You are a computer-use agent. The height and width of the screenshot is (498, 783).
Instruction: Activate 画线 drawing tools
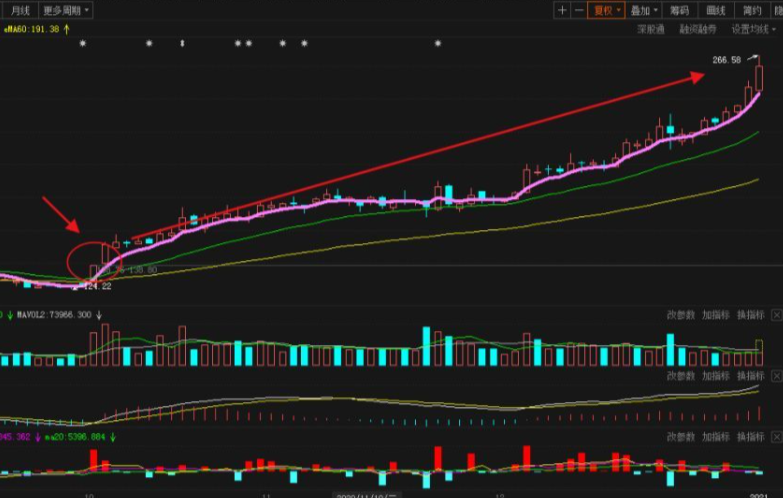click(x=716, y=10)
